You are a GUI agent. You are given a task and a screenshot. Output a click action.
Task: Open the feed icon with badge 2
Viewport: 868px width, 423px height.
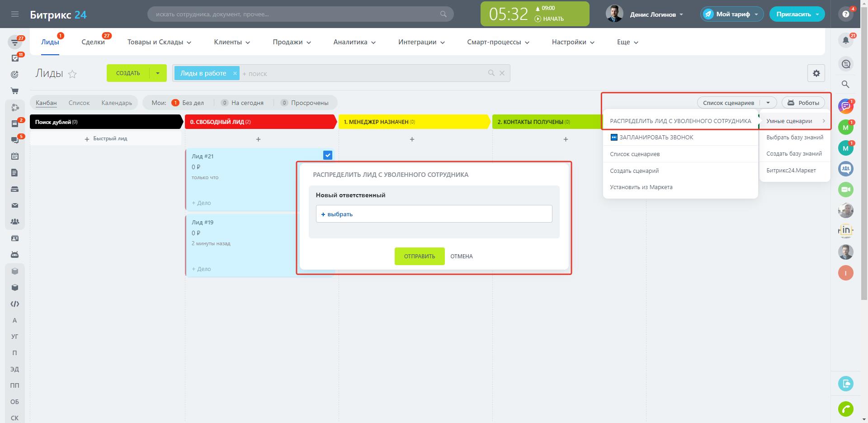tap(14, 124)
